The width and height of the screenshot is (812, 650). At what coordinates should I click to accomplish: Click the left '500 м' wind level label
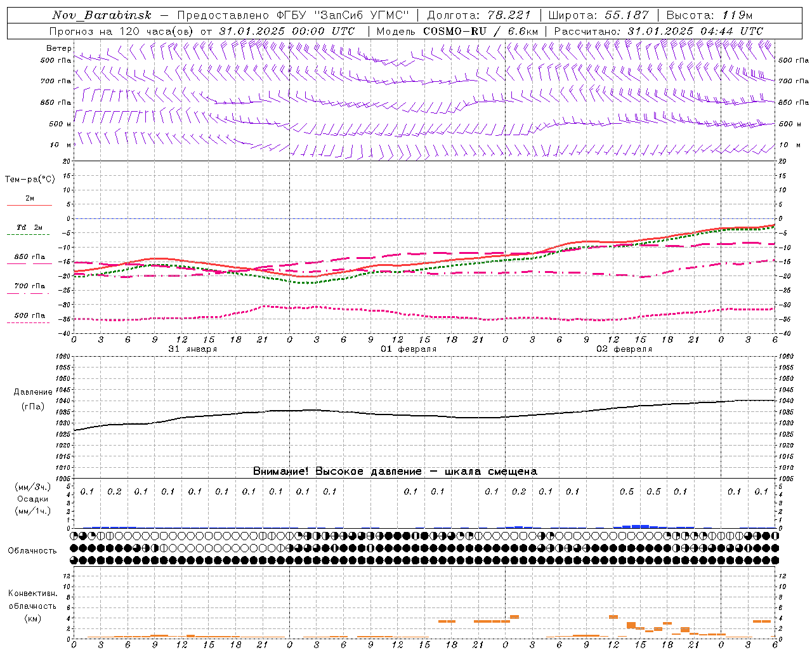coord(60,124)
